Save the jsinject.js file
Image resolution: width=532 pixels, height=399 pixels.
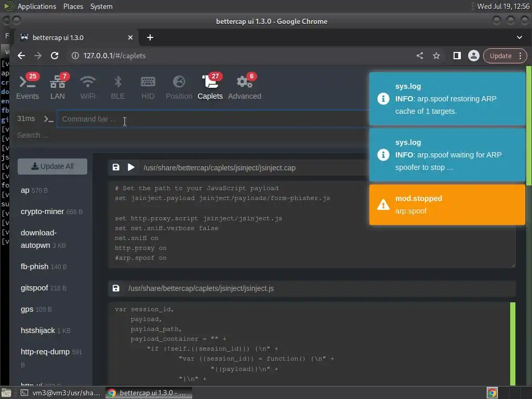[116, 288]
